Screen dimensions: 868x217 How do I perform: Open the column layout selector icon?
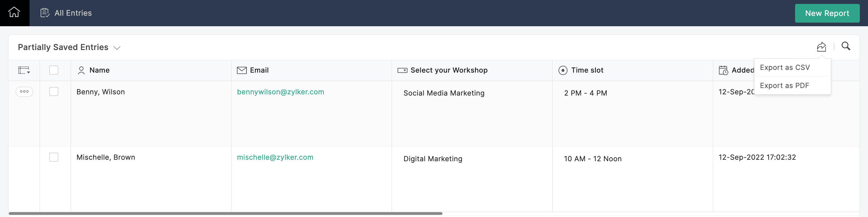pyautogui.click(x=24, y=70)
